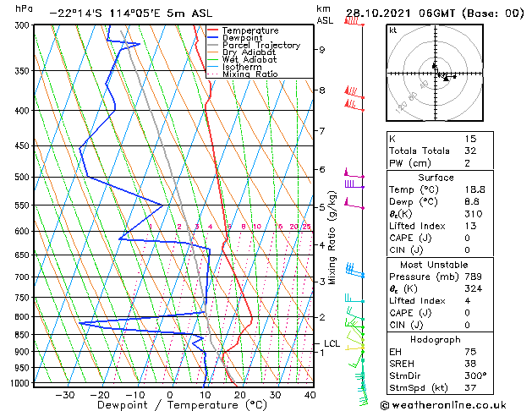
Task: Click the km ASL axis label
Action: point(325,14)
